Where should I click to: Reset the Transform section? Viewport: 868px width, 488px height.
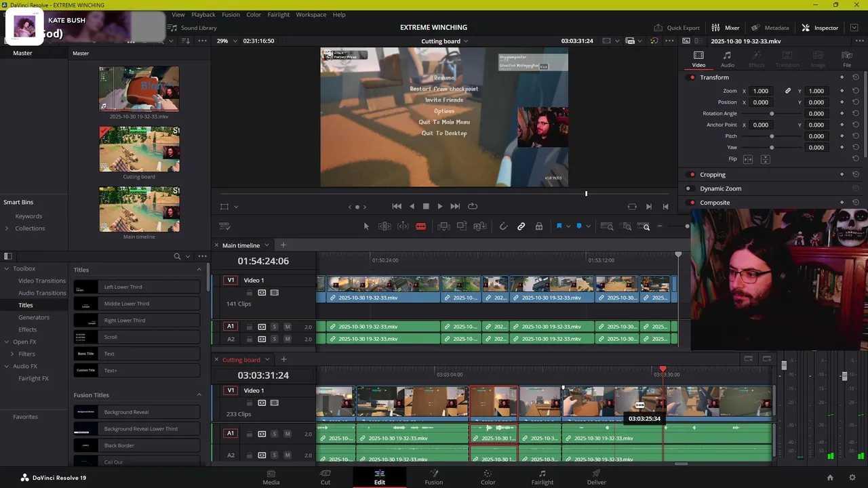click(855, 77)
